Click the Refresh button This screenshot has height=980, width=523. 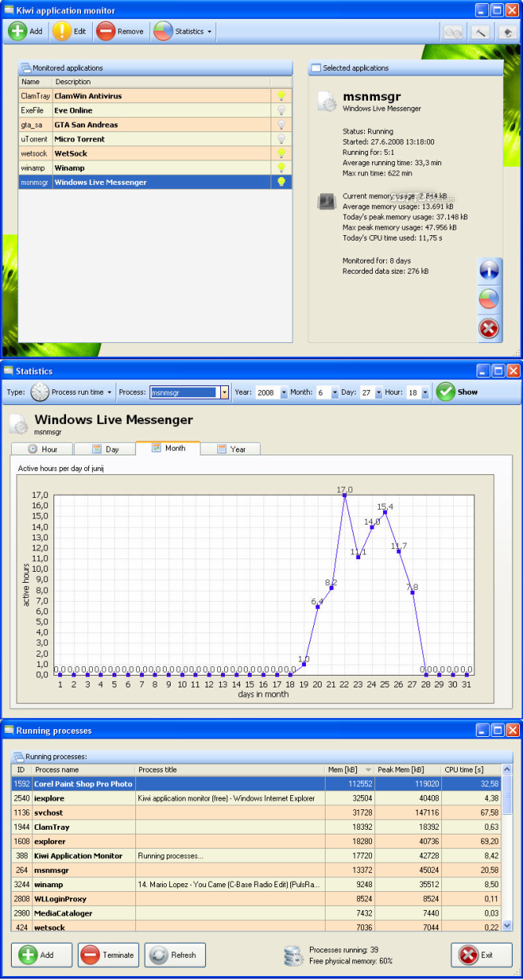175,955
